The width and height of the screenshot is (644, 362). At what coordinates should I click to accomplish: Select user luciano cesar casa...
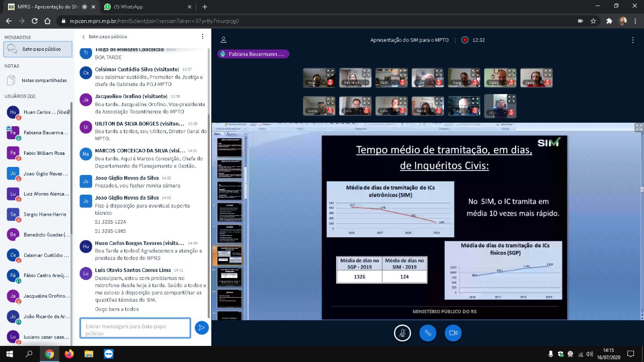(x=38, y=337)
